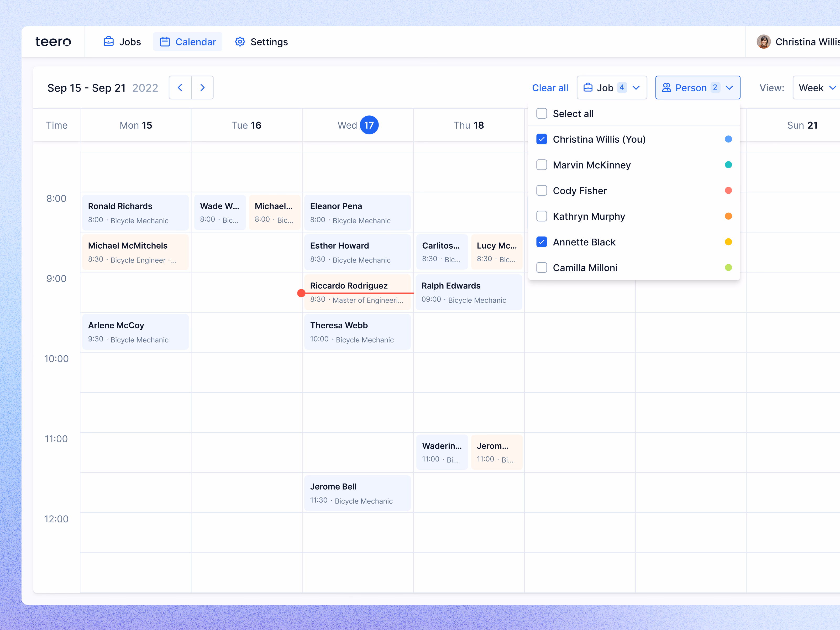This screenshot has height=630, width=840.
Task: Click the red current-time marker dot
Action: coord(301,293)
